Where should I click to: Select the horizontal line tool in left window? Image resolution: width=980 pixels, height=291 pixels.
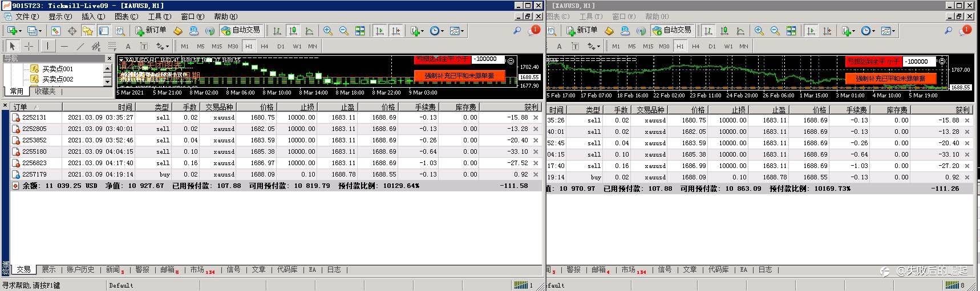(x=64, y=46)
